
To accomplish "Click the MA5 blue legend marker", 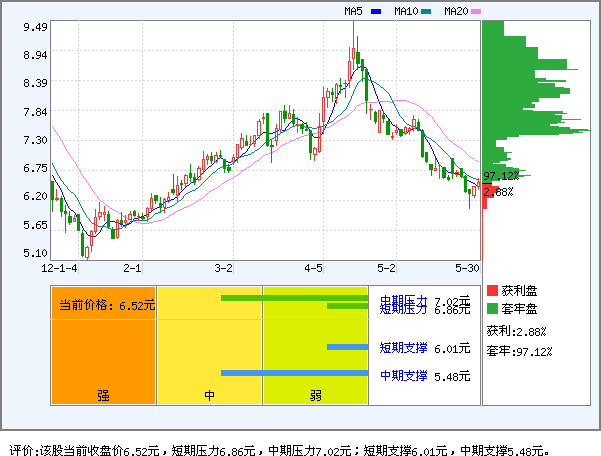I will (376, 11).
